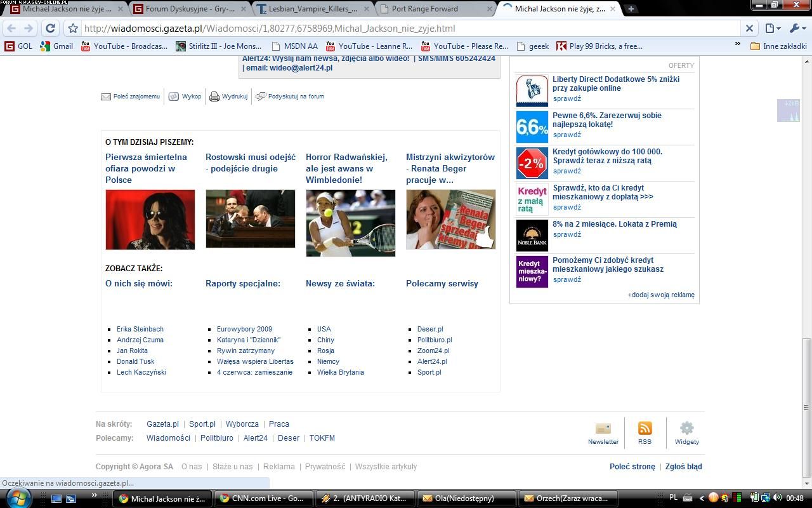Image resolution: width=812 pixels, height=508 pixels.
Task: Click the Donald Tusk link
Action: (135, 361)
